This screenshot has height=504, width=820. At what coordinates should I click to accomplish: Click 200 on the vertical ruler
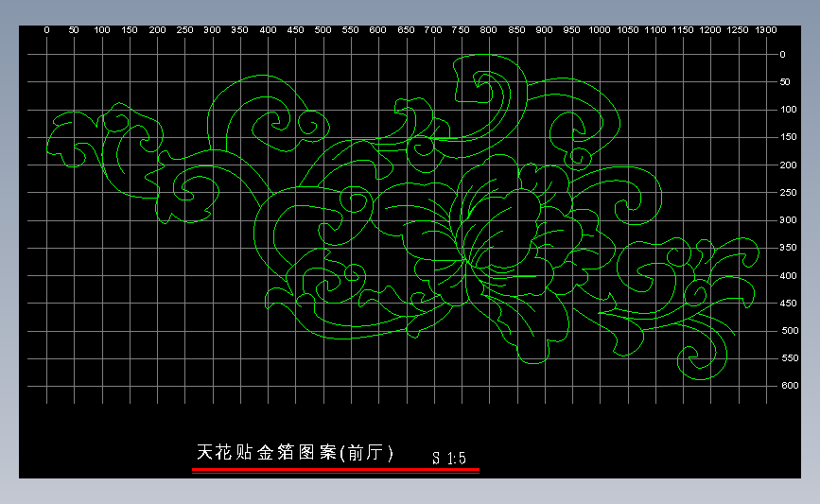(788, 165)
